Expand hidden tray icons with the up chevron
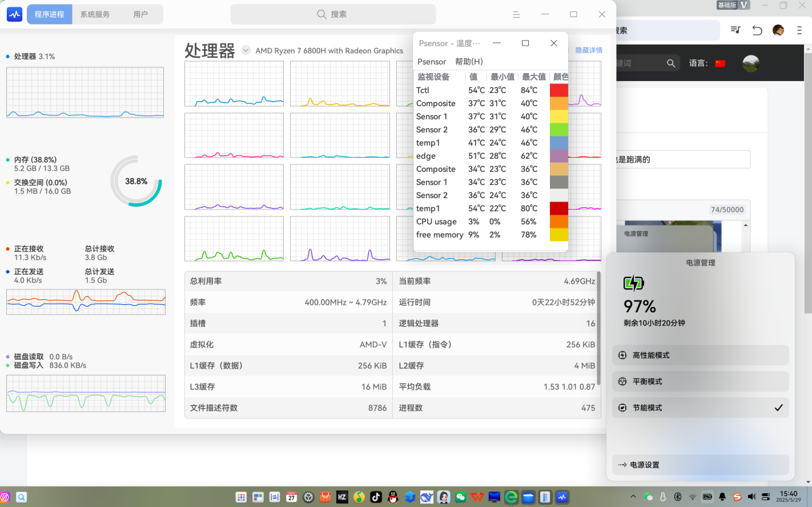 tap(633, 497)
